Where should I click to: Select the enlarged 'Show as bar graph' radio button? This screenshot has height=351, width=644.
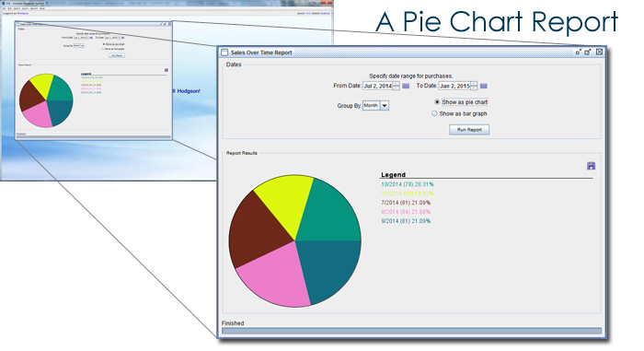click(x=434, y=113)
